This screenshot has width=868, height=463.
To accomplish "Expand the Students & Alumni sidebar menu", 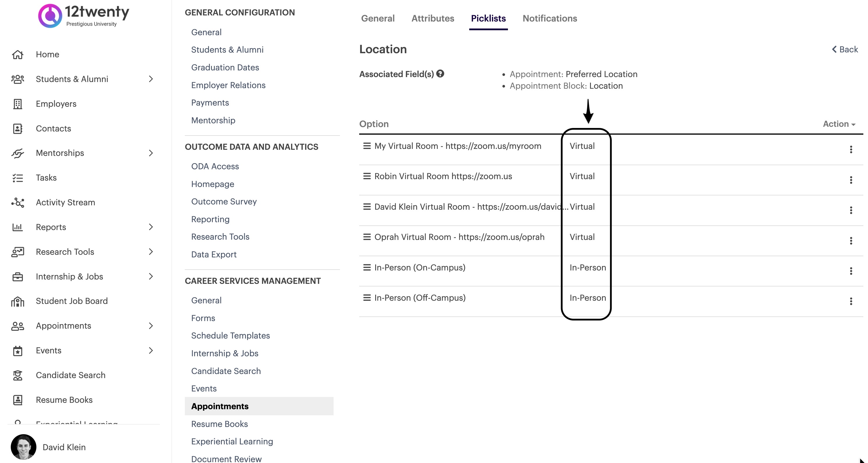I will pos(150,79).
